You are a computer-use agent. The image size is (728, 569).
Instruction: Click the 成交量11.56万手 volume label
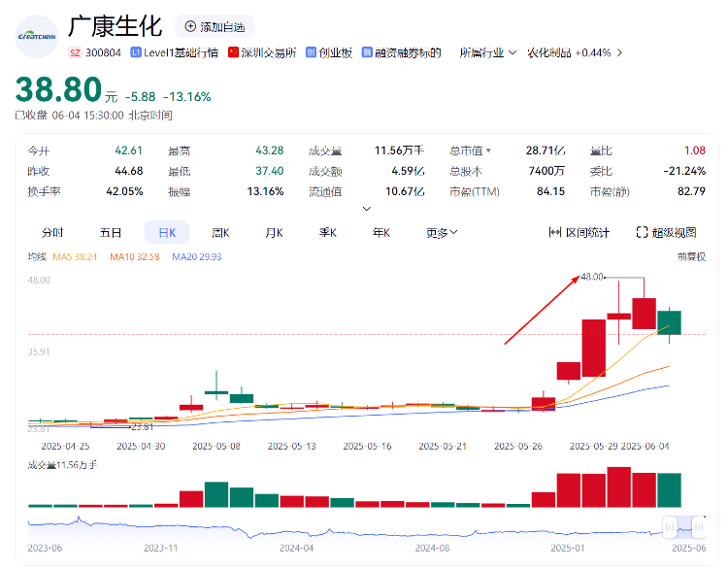(62, 465)
